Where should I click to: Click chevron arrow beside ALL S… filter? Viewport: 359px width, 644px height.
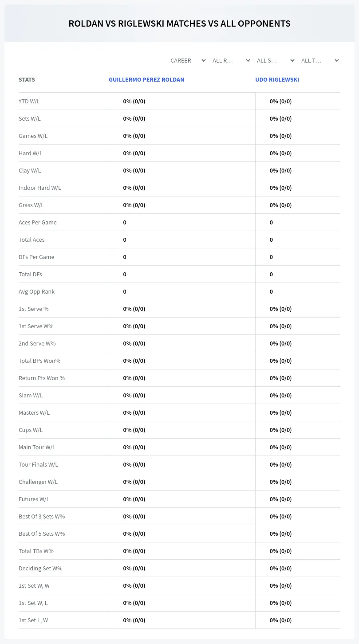click(292, 60)
